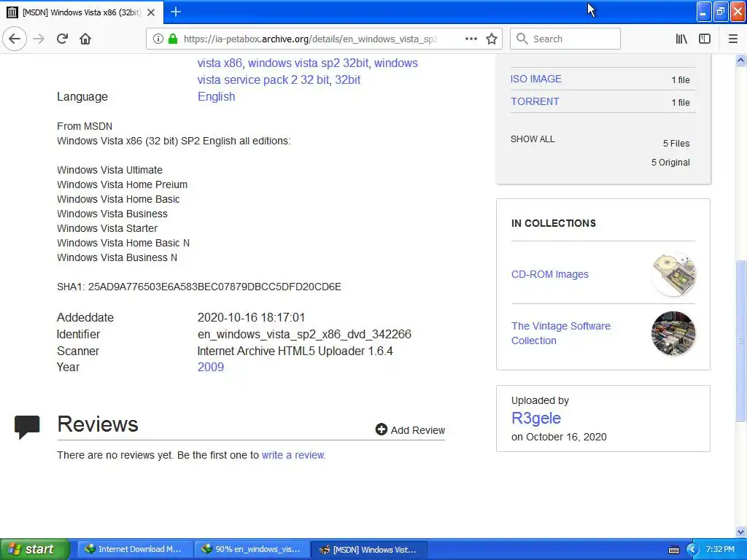Image resolution: width=747 pixels, height=560 pixels.
Task: Open page actions three-dot menu
Action: click(x=471, y=39)
